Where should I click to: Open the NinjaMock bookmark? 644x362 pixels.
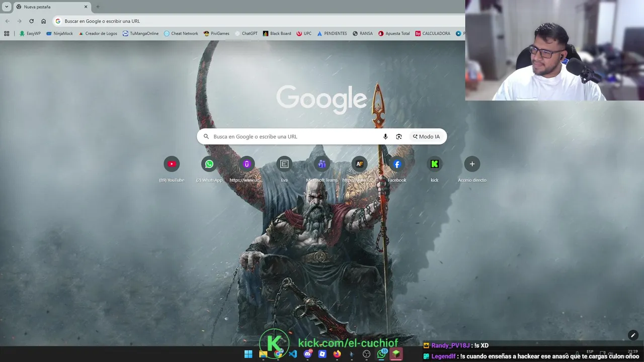tap(59, 33)
